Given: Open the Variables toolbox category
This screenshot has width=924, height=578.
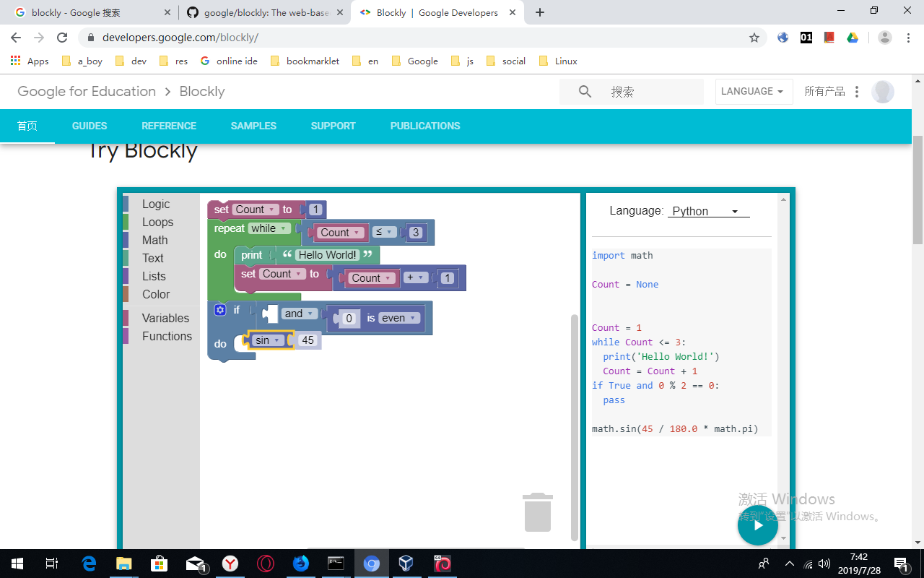Looking at the screenshot, I should (x=161, y=319).
